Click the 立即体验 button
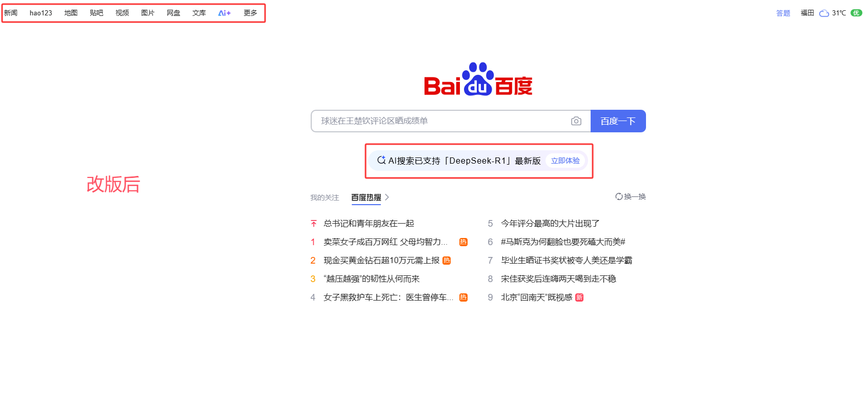Viewport: 868px width, 398px height. coord(566,161)
